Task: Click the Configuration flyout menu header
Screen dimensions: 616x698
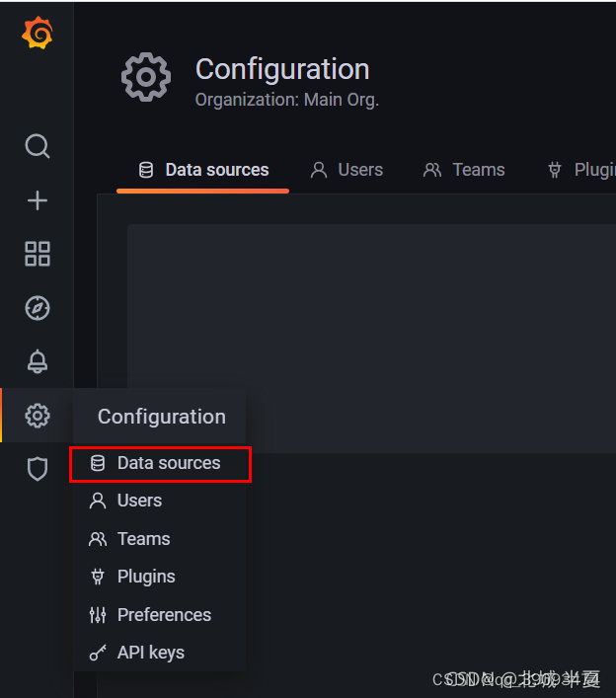Action: coord(161,417)
